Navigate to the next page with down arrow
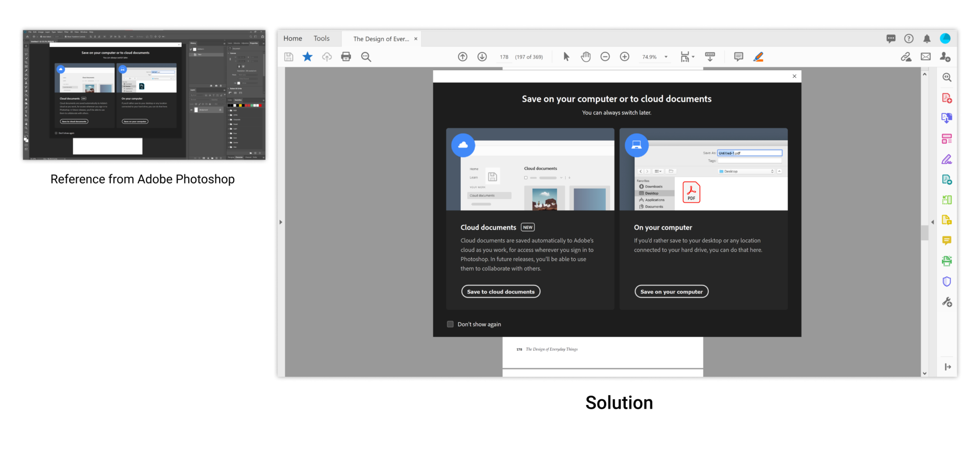 tap(482, 56)
